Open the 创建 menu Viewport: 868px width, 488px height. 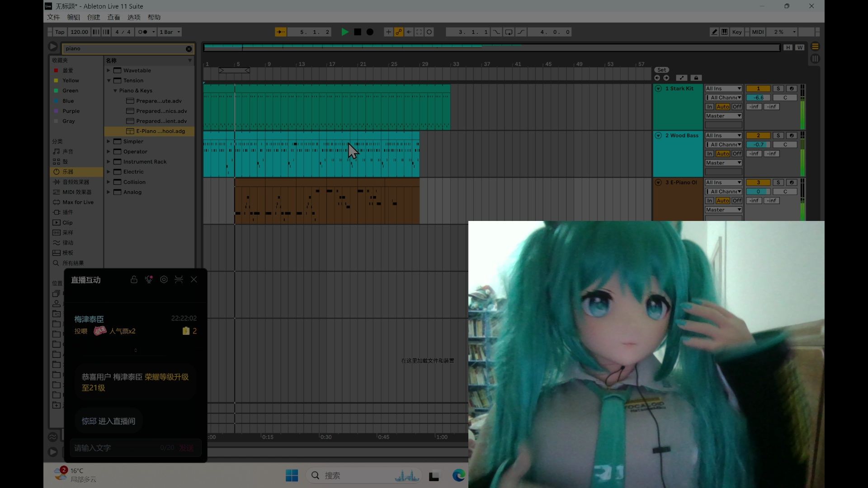94,17
